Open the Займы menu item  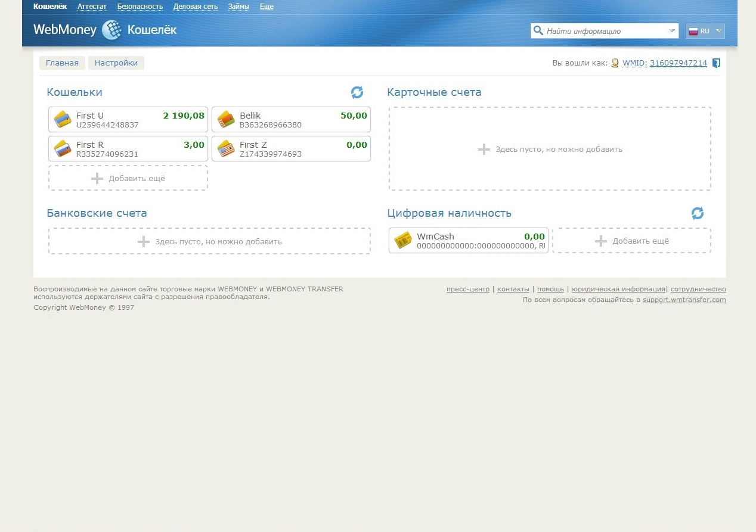click(x=238, y=7)
